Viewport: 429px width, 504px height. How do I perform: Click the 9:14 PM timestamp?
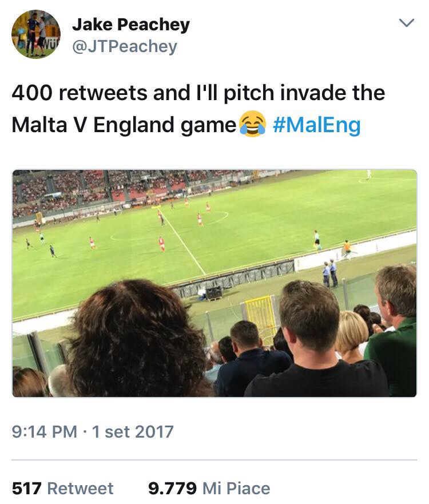click(44, 431)
